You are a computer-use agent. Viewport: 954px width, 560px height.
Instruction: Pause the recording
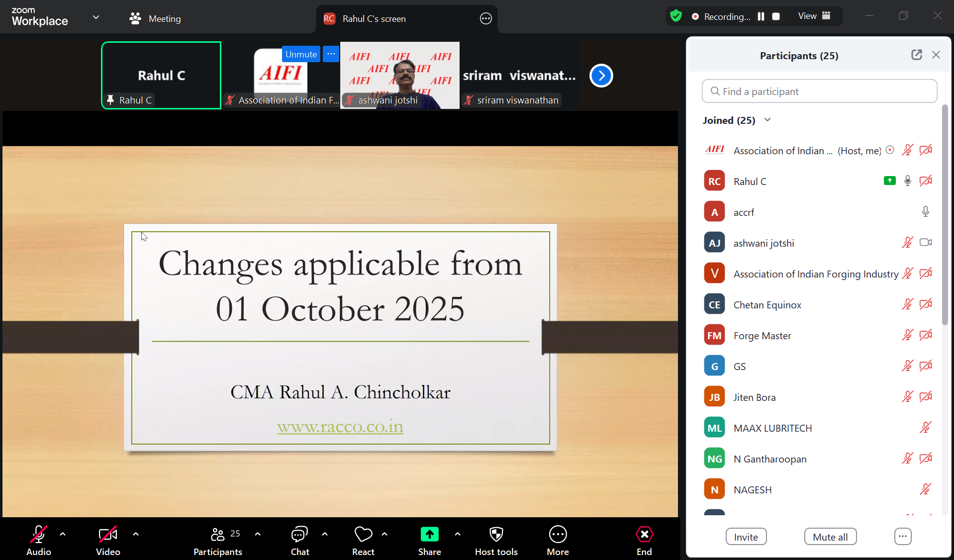click(761, 16)
